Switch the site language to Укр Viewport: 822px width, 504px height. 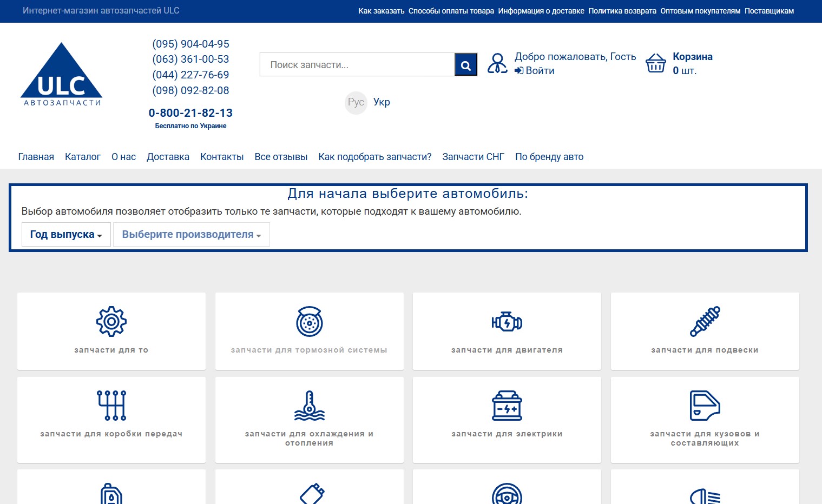tap(382, 102)
